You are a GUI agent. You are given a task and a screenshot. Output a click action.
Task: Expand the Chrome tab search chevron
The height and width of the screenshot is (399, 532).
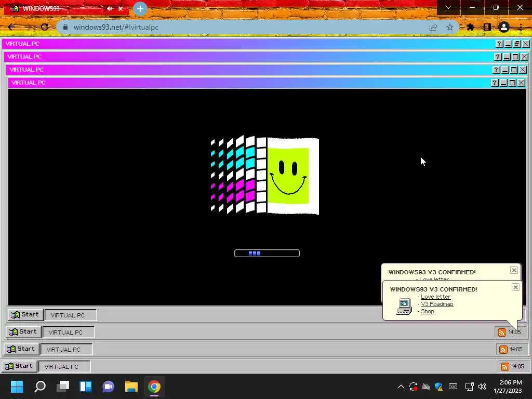(x=448, y=7)
